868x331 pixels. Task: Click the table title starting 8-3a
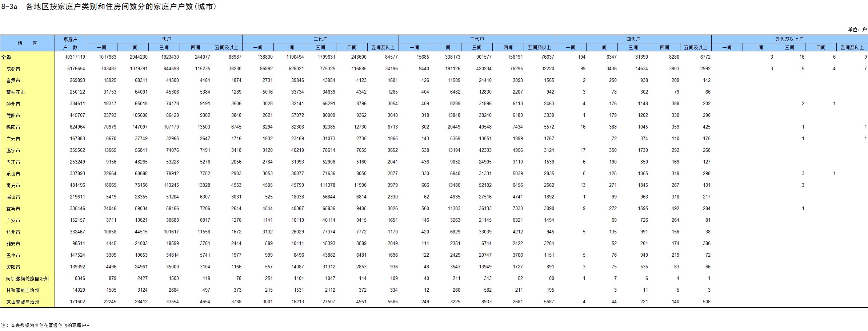point(109,7)
